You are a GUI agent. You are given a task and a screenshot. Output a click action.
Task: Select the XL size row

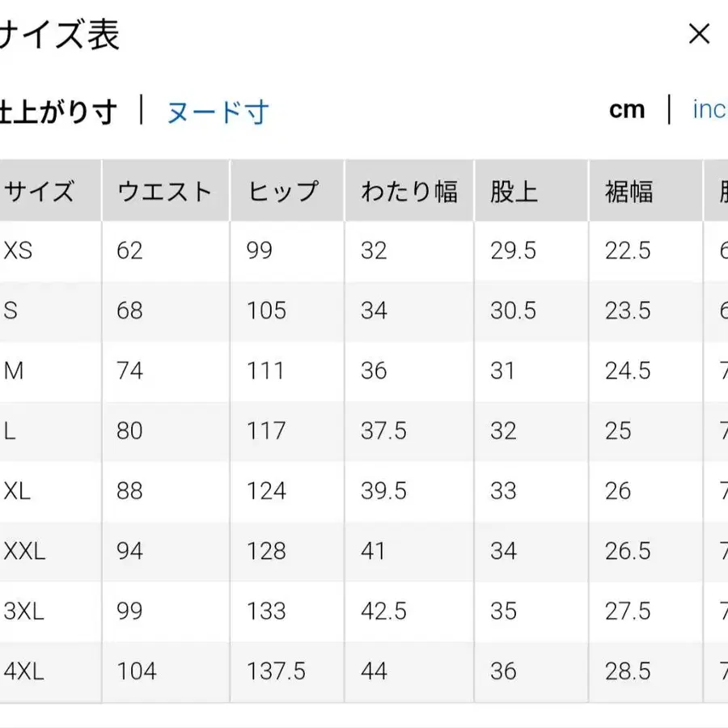[18, 491]
